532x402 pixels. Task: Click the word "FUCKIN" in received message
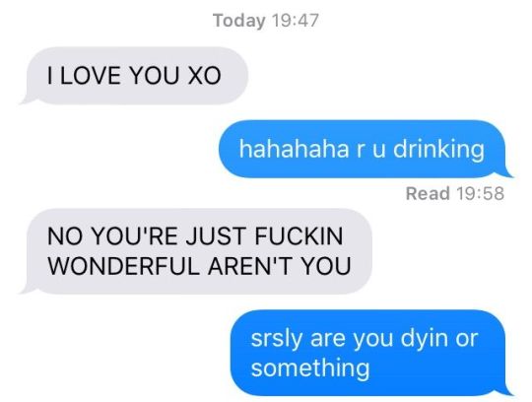coord(299,236)
